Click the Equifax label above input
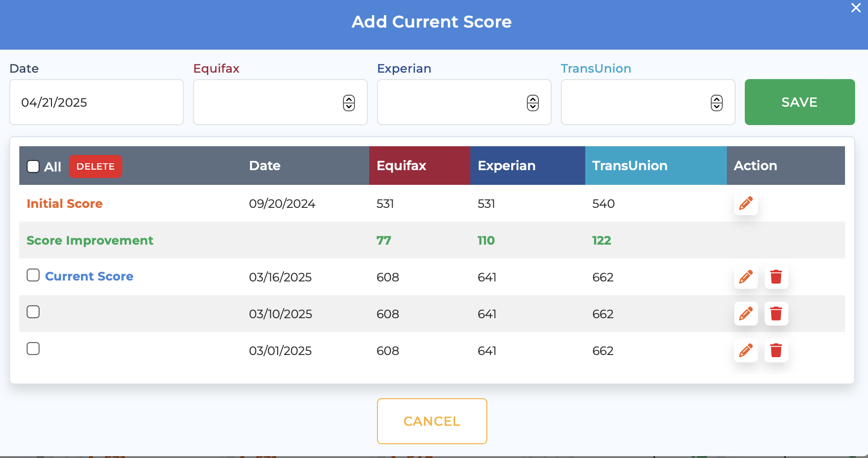 coord(216,68)
